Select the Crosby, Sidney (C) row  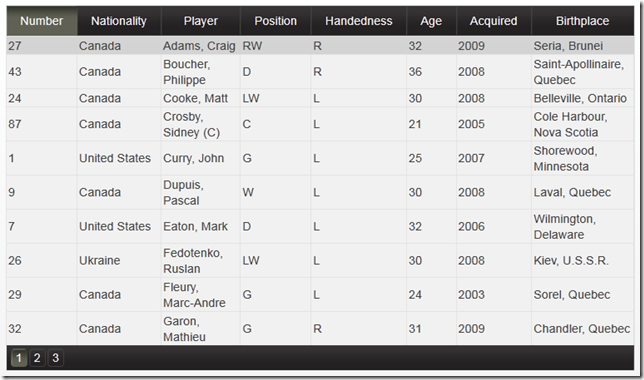(x=320, y=124)
